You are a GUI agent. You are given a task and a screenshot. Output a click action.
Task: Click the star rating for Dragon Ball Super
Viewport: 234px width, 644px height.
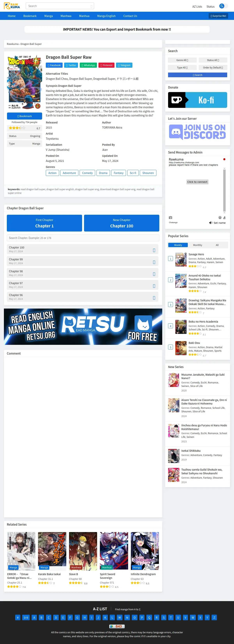(x=17, y=128)
